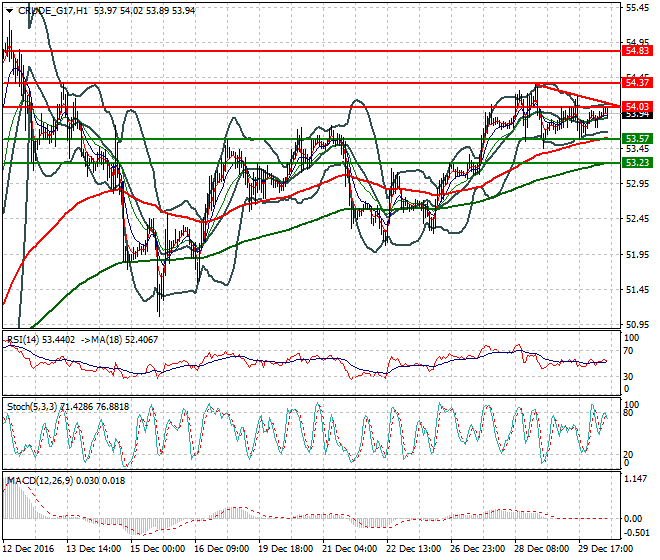
Task: Click the chart dropdown triangle beside CRUDE_G17
Action: pyautogui.click(x=9, y=11)
